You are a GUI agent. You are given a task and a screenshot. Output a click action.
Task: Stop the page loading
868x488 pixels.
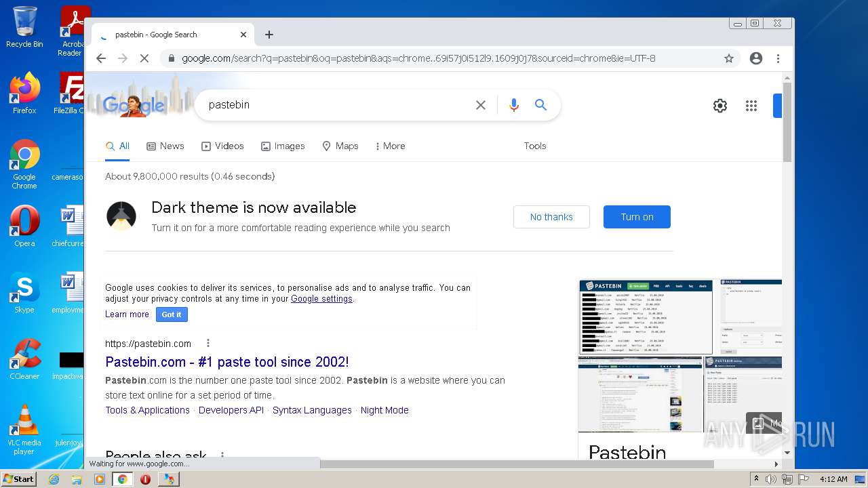(x=144, y=58)
